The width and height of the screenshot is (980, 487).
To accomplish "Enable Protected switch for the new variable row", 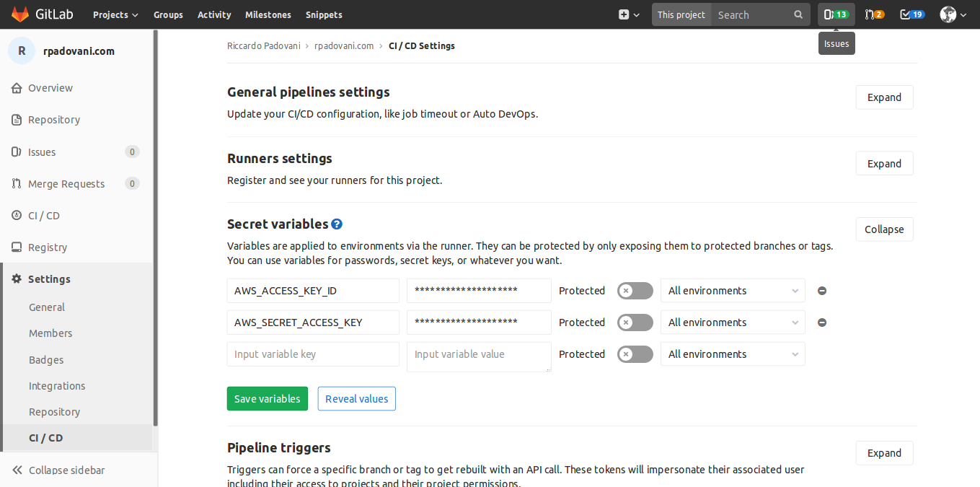I will coord(635,354).
